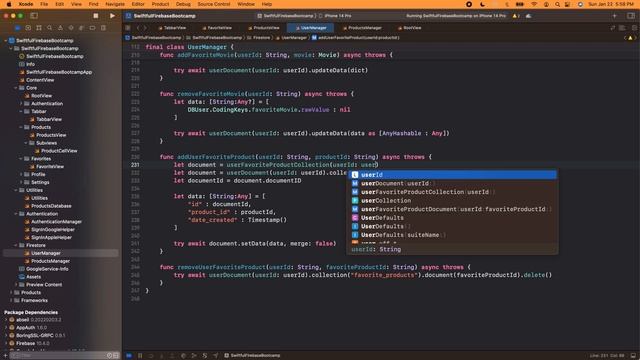This screenshot has height=360, width=640.
Task: Expand the Authentication folder under Core
Action: click(x=21, y=104)
